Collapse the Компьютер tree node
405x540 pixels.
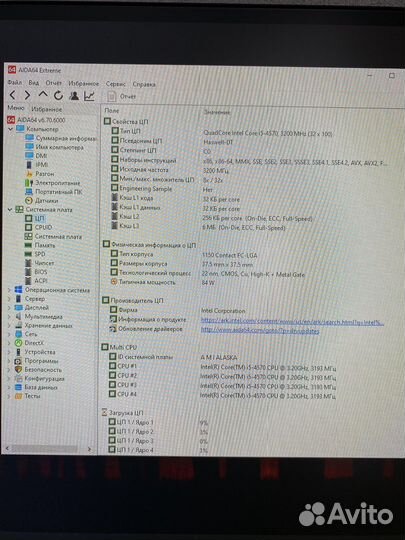(x=10, y=129)
